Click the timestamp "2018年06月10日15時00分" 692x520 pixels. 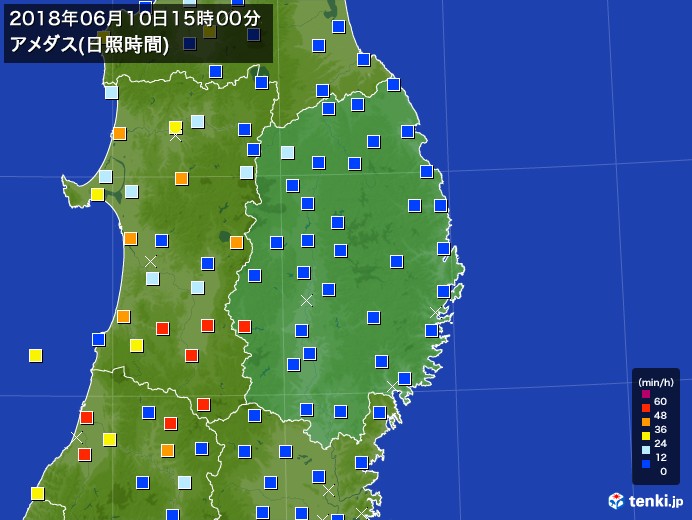135,19
